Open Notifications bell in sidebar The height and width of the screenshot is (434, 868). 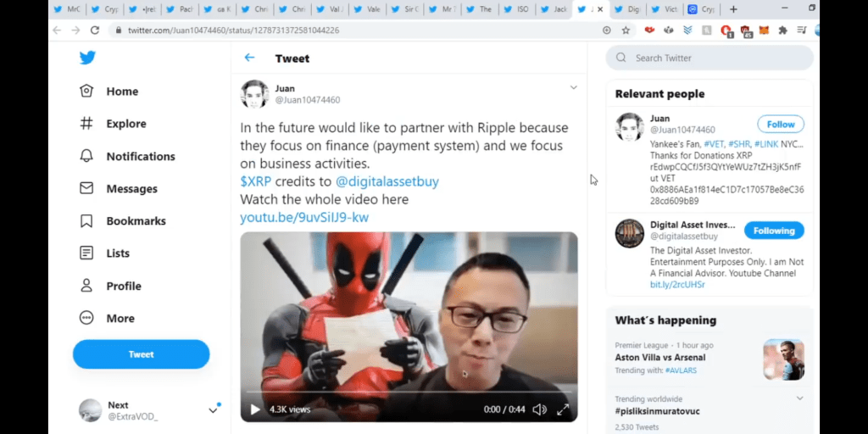(86, 156)
